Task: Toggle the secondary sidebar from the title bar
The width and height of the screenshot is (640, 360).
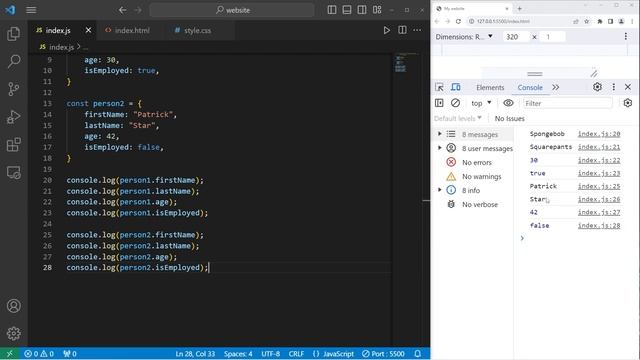Action: [x=362, y=10]
